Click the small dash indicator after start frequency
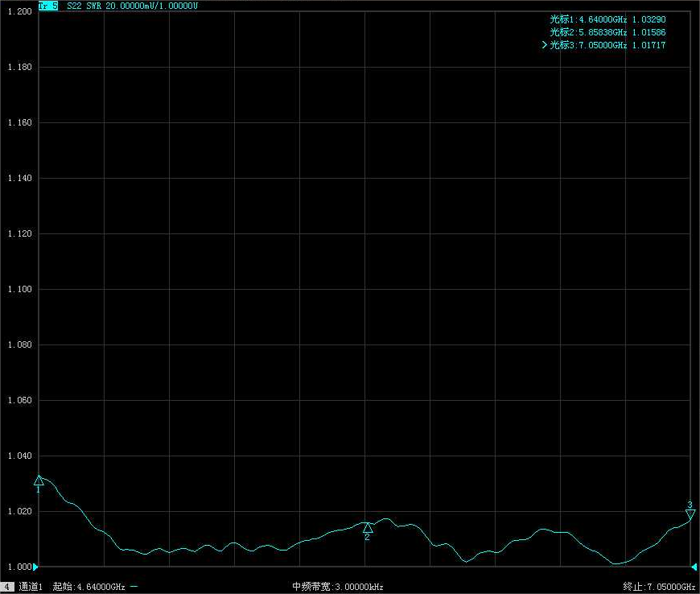Image resolution: width=700 pixels, height=594 pixels. (134, 587)
